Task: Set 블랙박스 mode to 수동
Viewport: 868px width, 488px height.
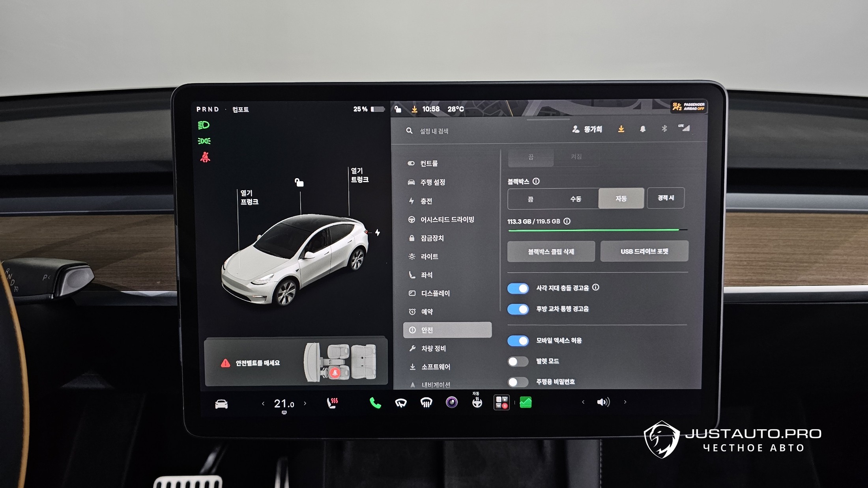Action: (x=576, y=199)
